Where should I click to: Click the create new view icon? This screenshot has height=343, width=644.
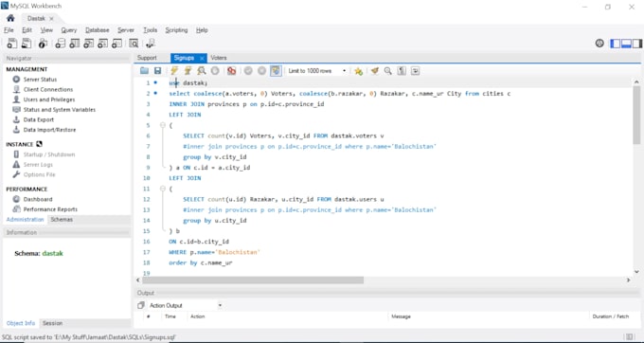pos(88,44)
